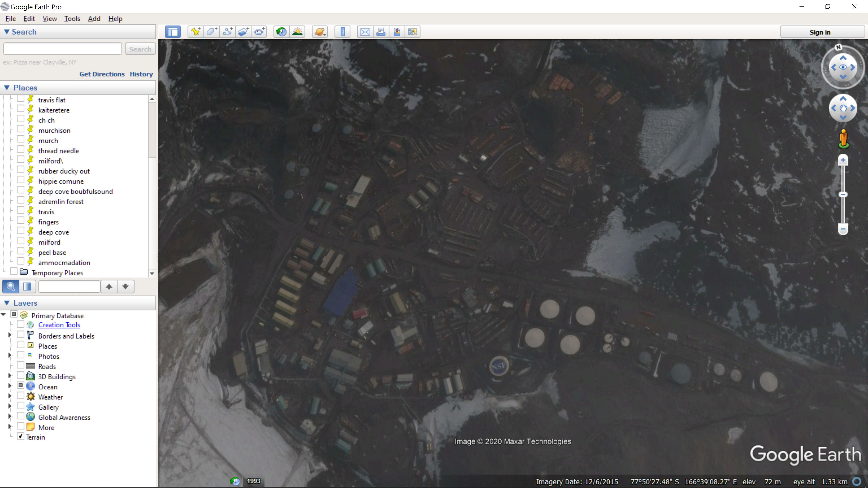This screenshot has height=488, width=868.
Task: Click the search text input field
Action: (x=63, y=49)
